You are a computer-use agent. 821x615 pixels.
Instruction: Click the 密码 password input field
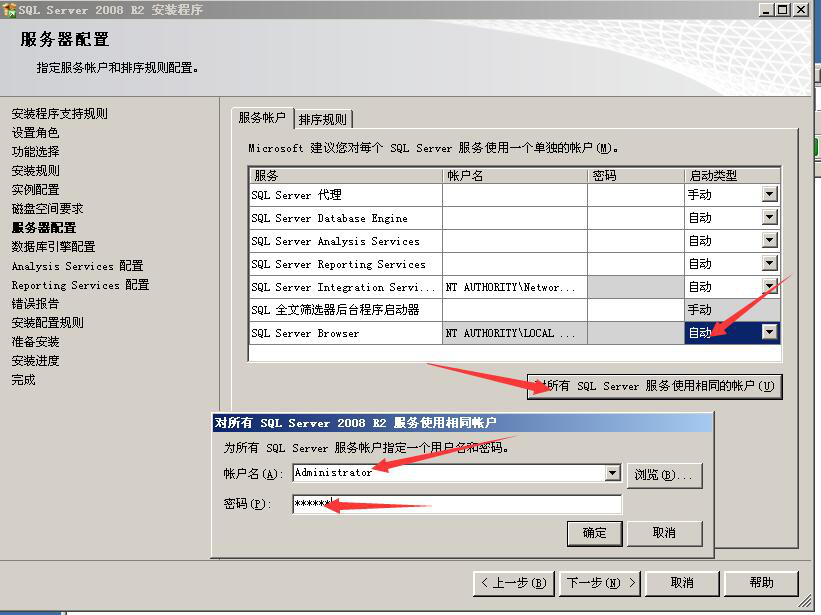point(457,504)
